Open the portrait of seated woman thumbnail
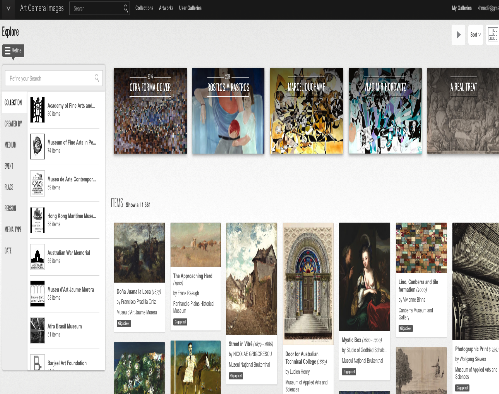This screenshot has width=499, height=394. pyautogui.click(x=364, y=277)
